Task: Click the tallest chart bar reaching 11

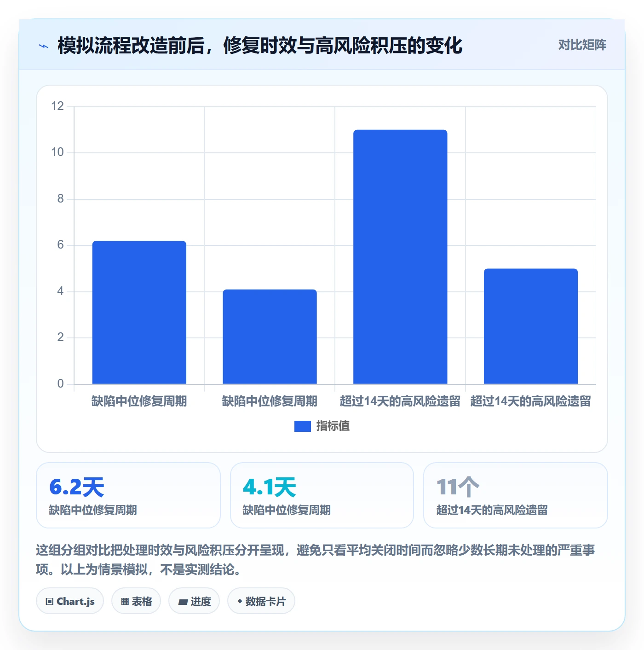Action: coord(400,257)
